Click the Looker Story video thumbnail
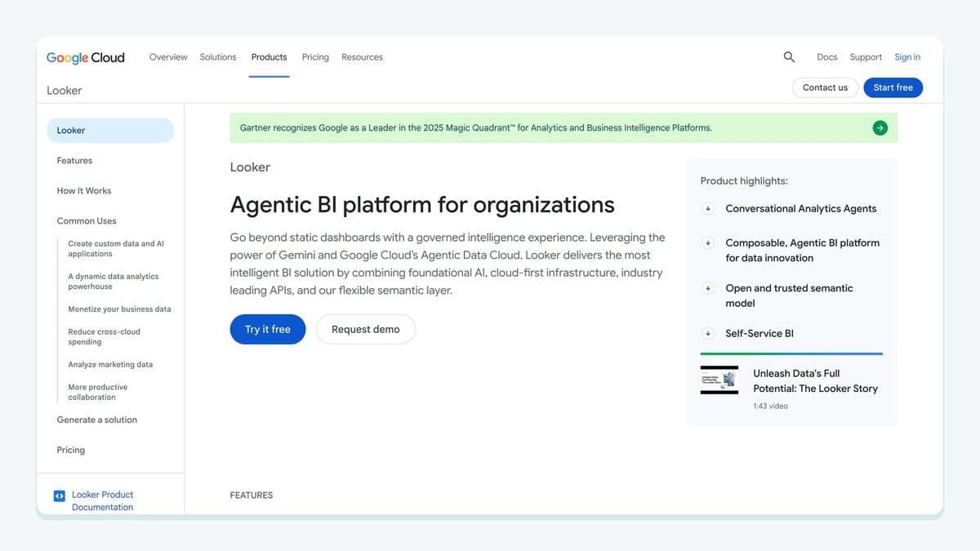Screen dimensions: 980x551 [719, 380]
